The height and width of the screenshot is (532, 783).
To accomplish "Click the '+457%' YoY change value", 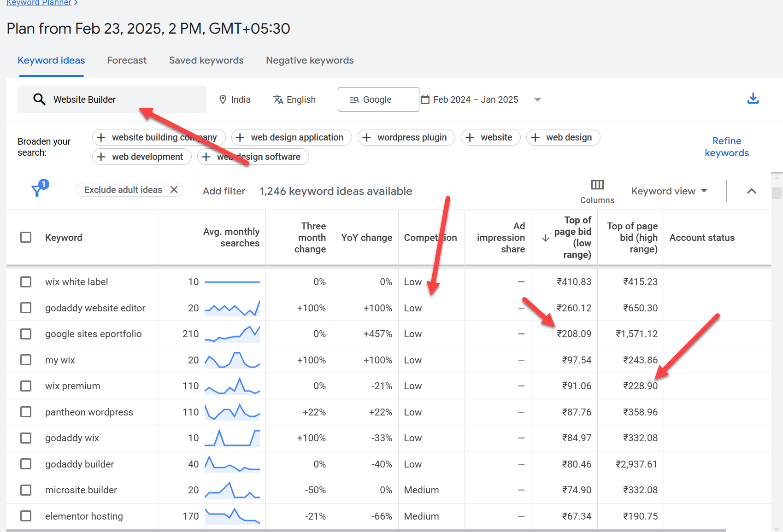I will [x=377, y=334].
